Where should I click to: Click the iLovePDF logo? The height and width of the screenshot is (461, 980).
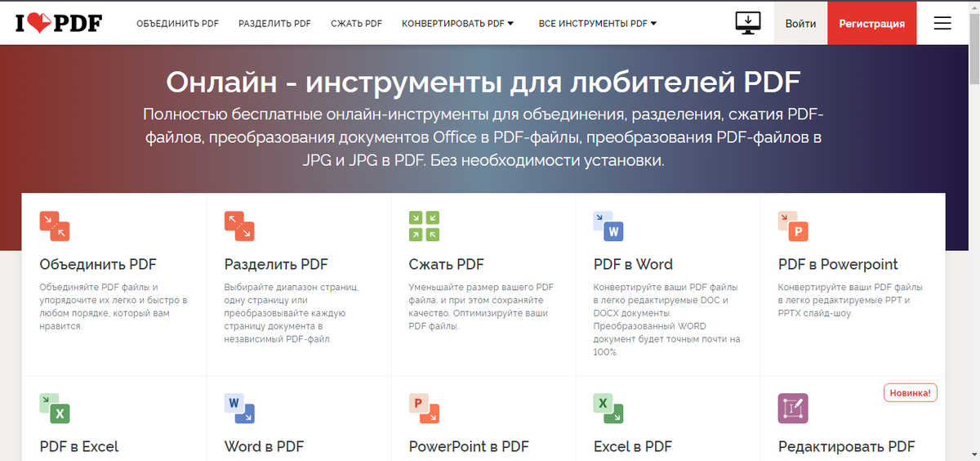coord(58,23)
